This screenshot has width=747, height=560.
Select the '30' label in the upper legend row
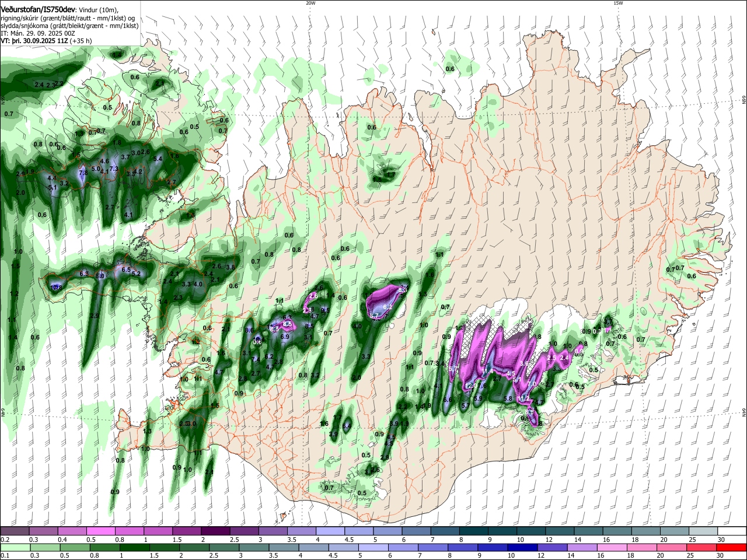(x=721, y=540)
